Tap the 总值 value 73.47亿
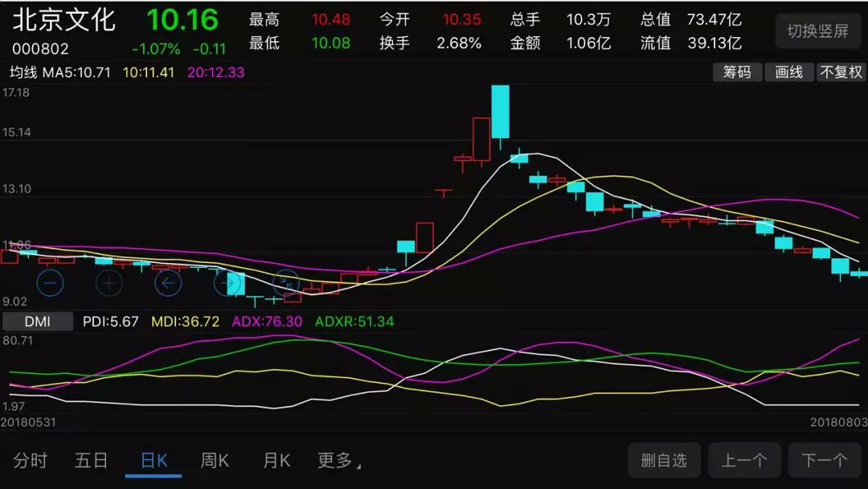This screenshot has width=868, height=489. pos(714,20)
